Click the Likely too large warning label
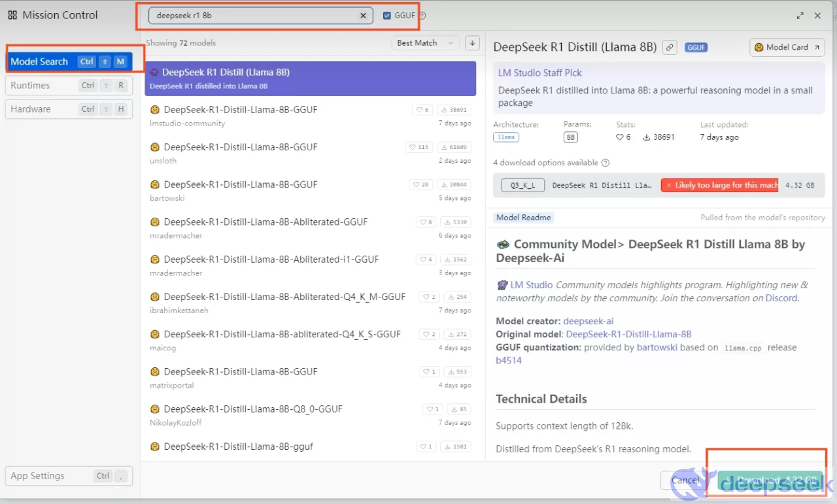 (719, 186)
